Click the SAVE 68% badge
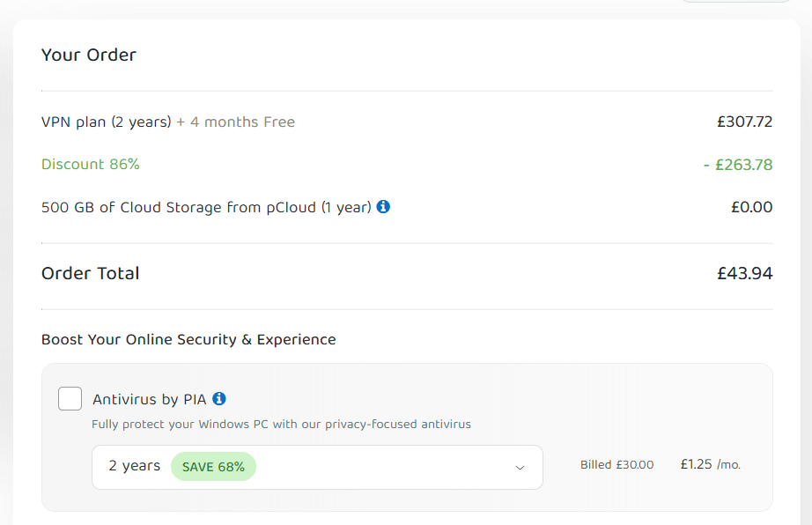 pos(213,467)
